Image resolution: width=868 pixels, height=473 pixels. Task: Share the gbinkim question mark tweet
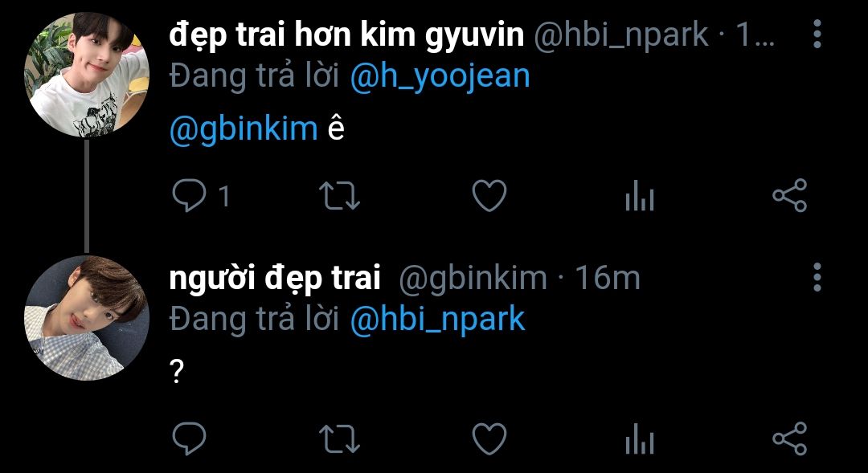pos(790,438)
